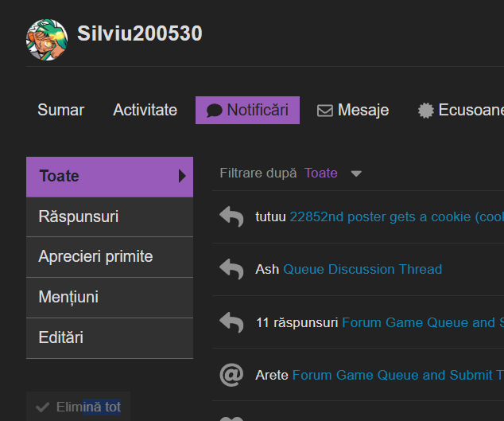Expand the Filtrare după dropdown arrow
The image size is (504, 421).
coord(356,173)
